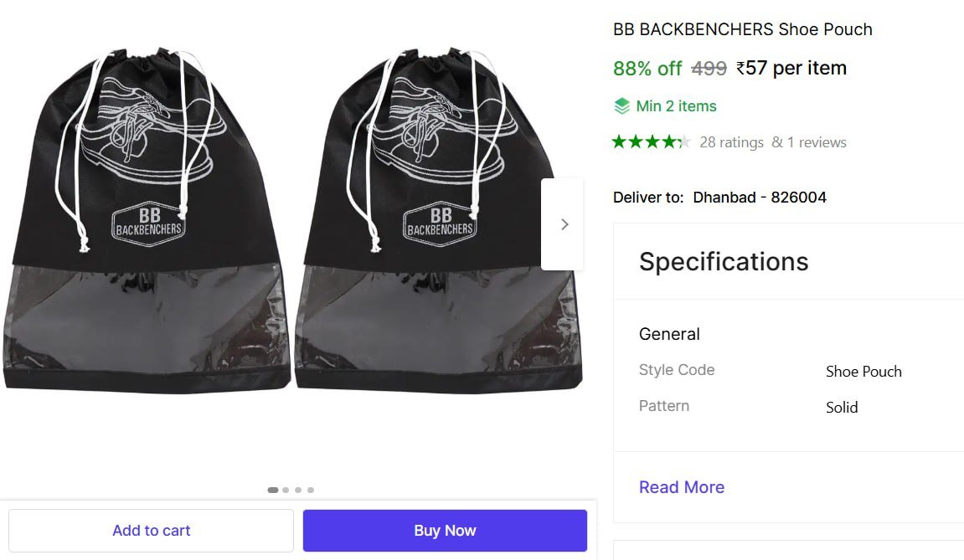Select the second carousel indicator dot
The width and height of the screenshot is (964, 560).
[286, 490]
